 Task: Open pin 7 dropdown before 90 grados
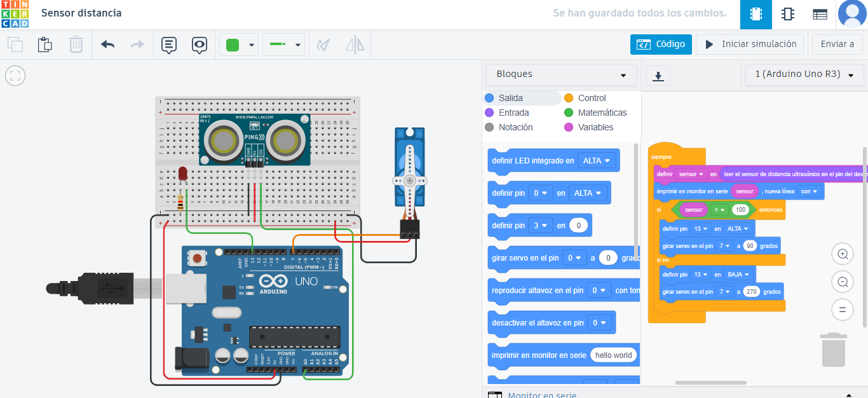(x=724, y=245)
